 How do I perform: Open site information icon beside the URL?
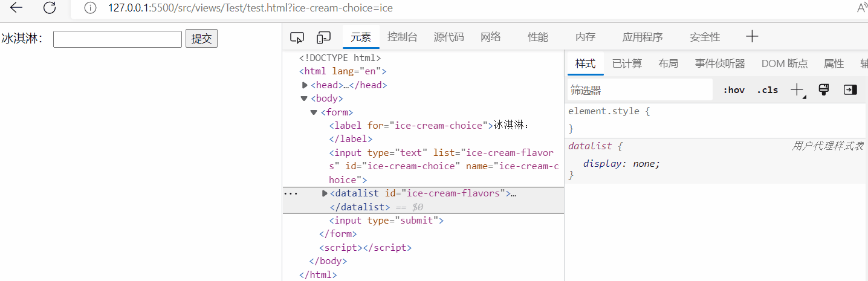90,8
